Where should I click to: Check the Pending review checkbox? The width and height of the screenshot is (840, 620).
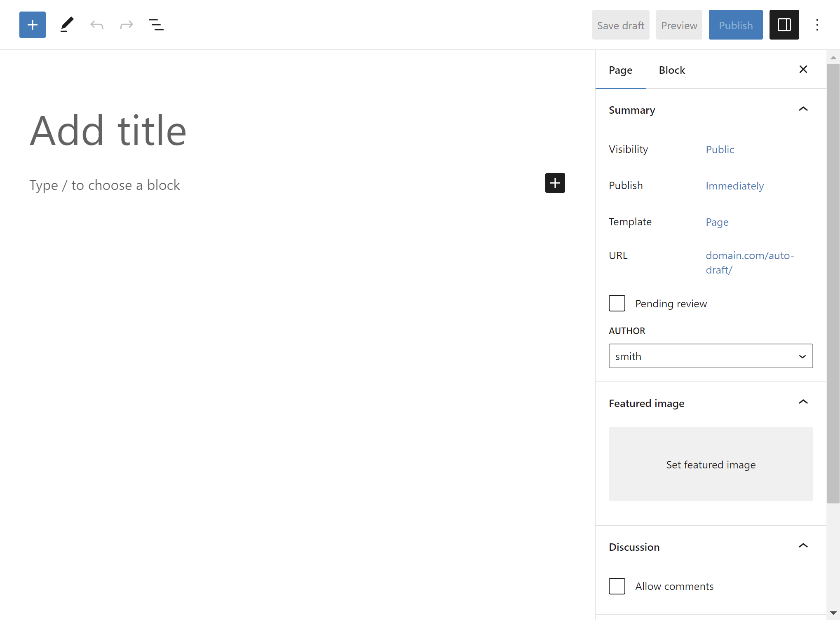[617, 303]
